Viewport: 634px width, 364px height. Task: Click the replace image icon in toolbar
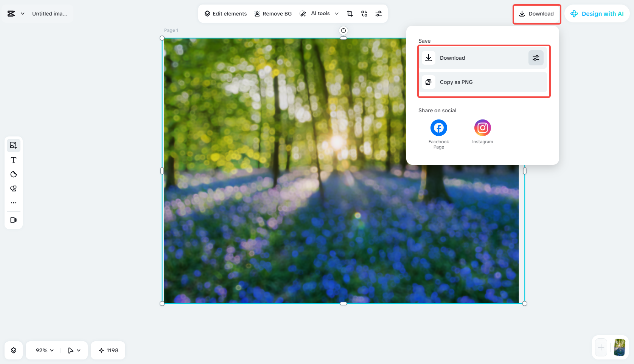point(364,14)
